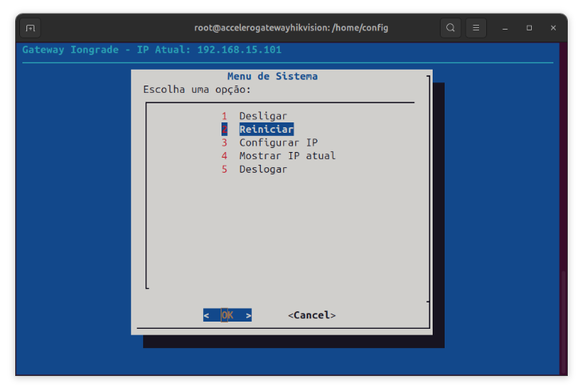583x392 pixels.
Task: Choose Configurar IP from menu
Action: point(270,143)
